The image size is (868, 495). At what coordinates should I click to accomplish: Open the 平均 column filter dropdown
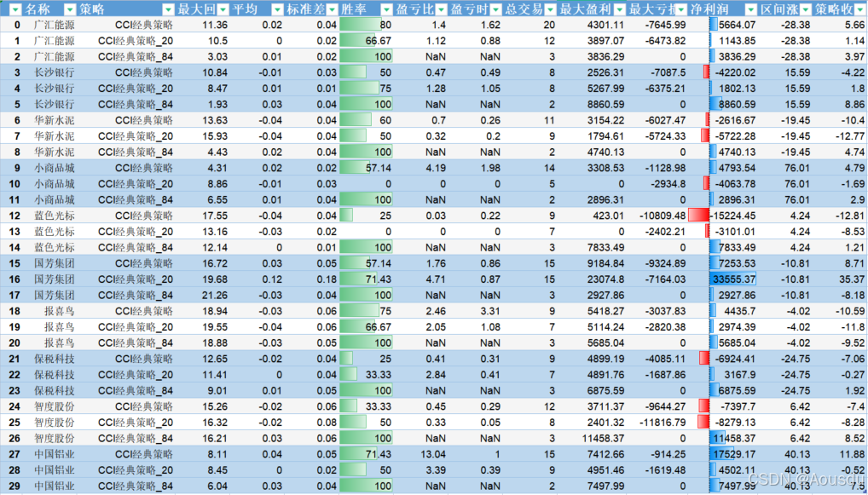tap(277, 9)
